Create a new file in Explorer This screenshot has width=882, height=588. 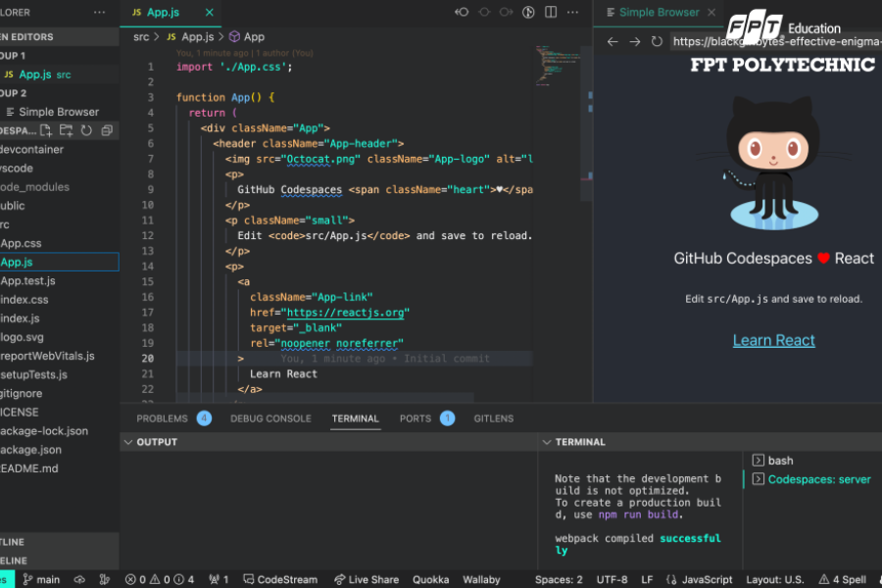pos(45,130)
